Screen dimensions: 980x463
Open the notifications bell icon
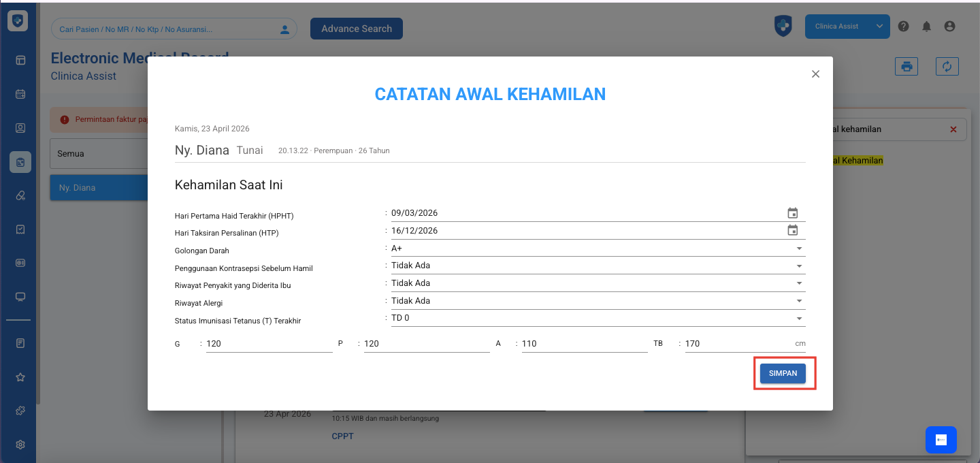pos(926,27)
